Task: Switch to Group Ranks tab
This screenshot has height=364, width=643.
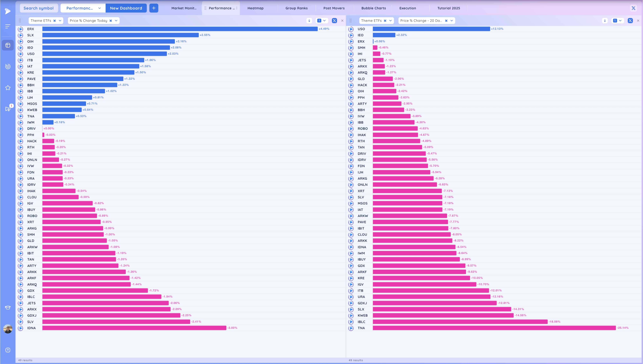Action: click(x=296, y=8)
